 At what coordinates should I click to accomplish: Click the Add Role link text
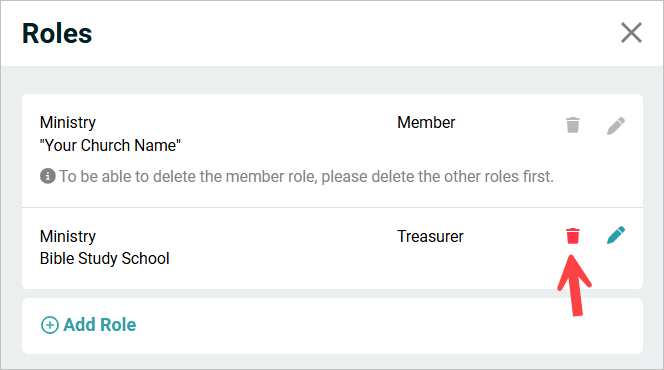100,325
